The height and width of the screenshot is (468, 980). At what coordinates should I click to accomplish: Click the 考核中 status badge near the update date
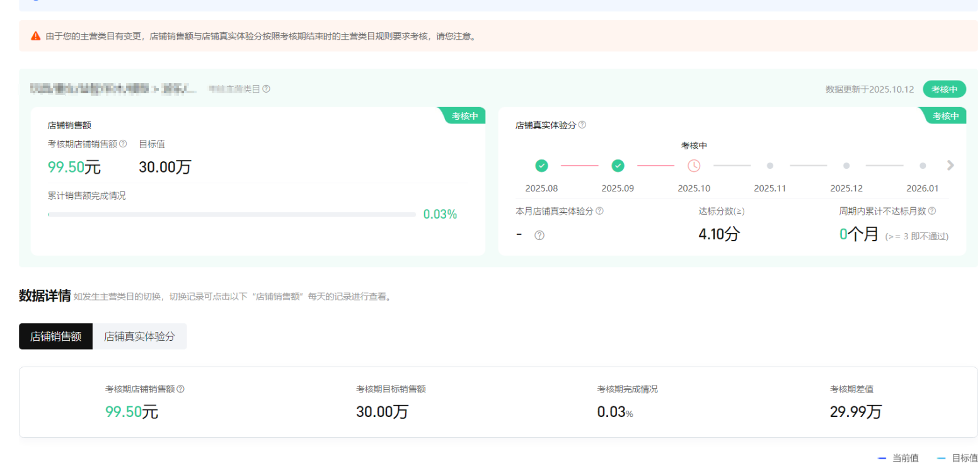(x=944, y=89)
